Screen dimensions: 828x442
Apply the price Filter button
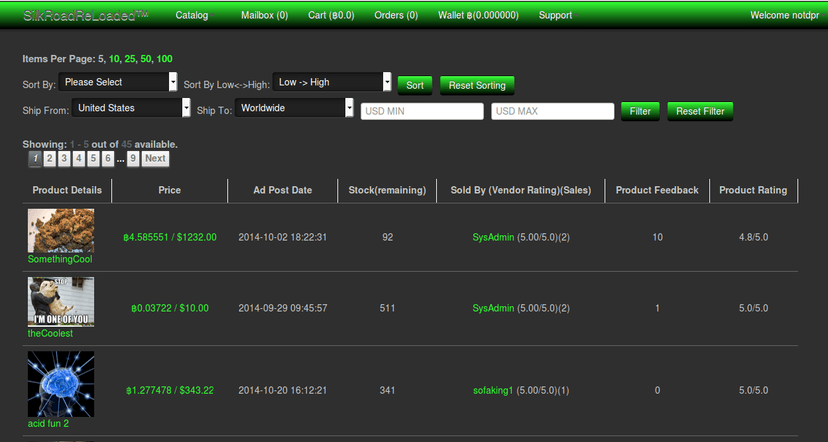[x=640, y=111]
